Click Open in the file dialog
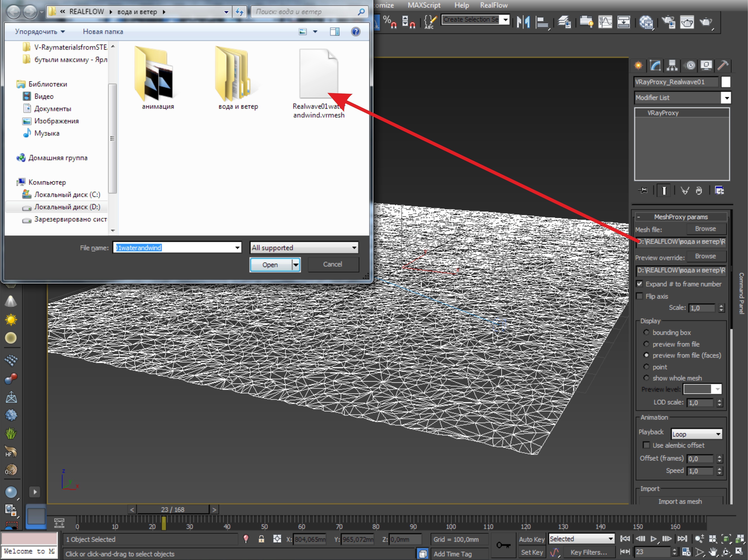The image size is (748, 560). coord(270,265)
